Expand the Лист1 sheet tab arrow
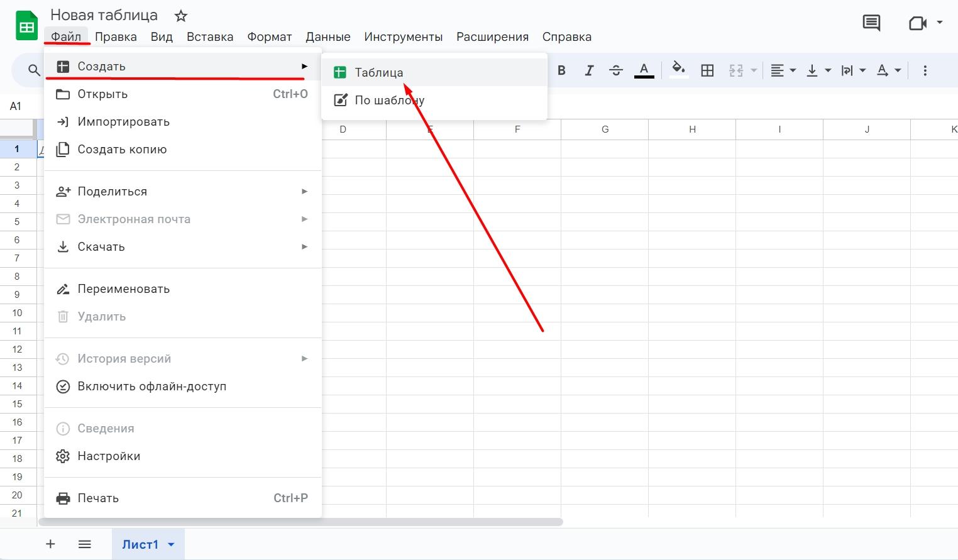 (171, 545)
